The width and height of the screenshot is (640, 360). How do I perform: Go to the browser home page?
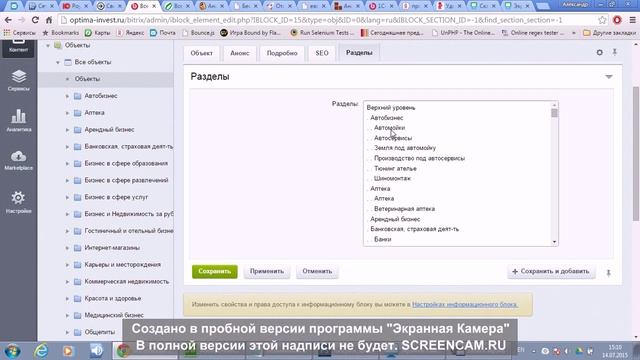tap(49, 20)
